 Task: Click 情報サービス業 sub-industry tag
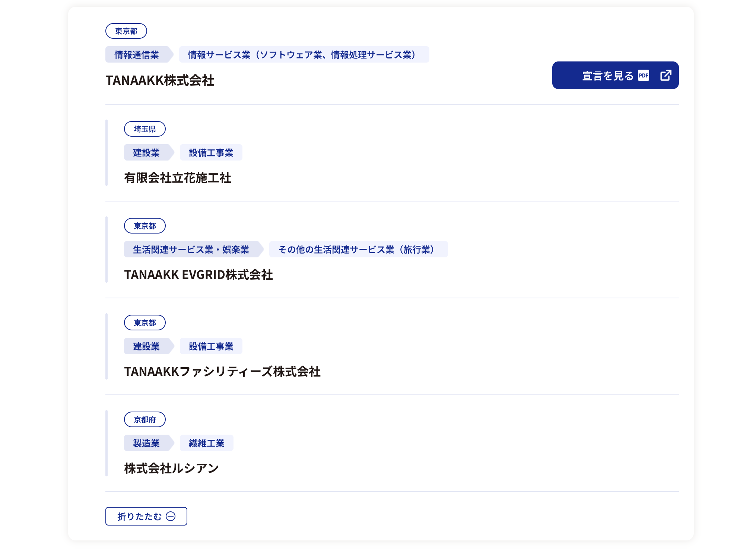[x=304, y=55]
